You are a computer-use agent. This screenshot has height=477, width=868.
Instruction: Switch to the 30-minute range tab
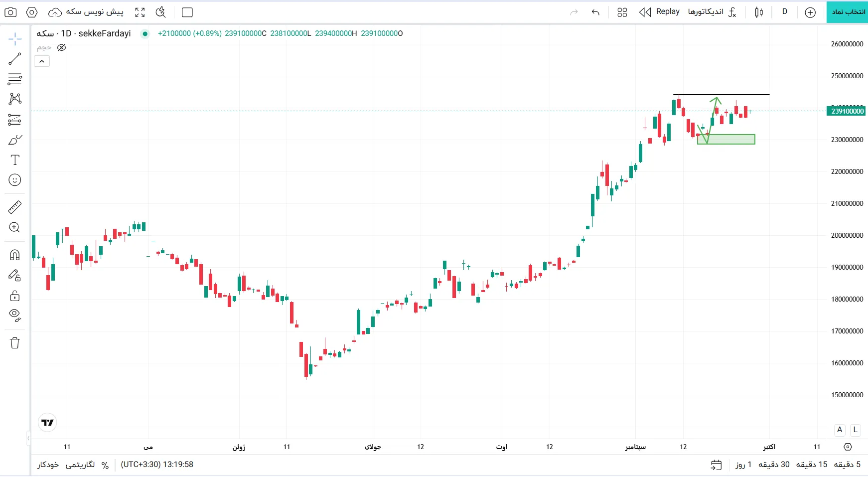click(774, 465)
